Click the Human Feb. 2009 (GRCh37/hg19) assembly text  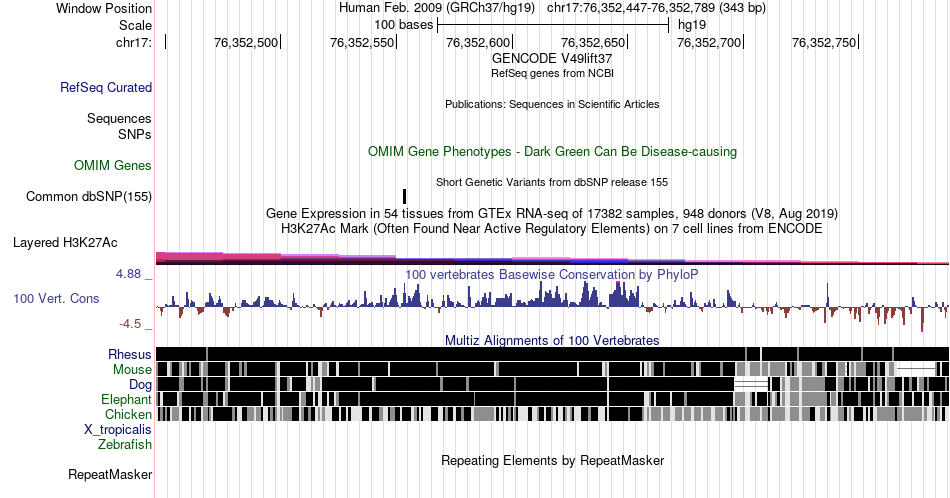pos(437,8)
